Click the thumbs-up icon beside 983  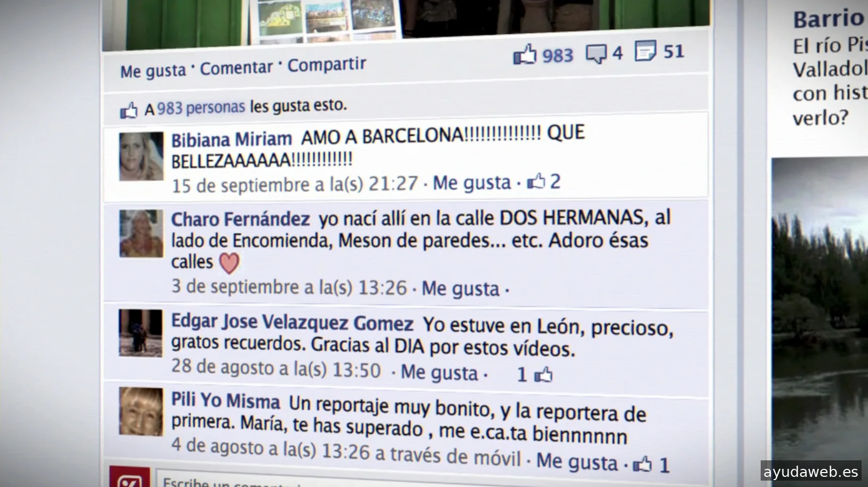click(525, 54)
